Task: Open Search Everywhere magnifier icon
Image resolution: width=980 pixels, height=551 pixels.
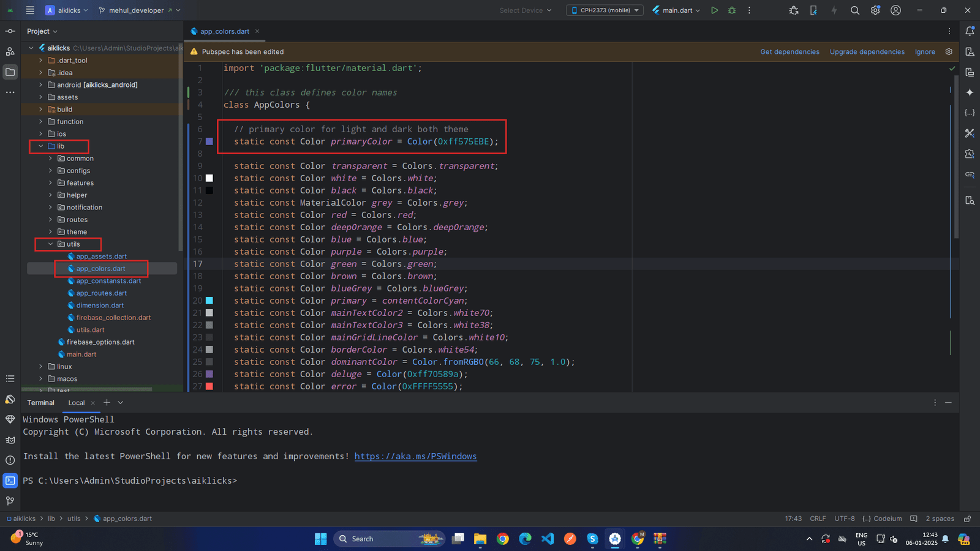Action: click(x=855, y=10)
